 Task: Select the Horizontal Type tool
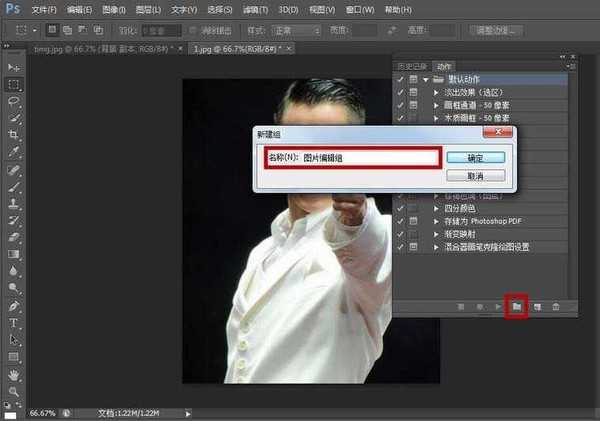point(15,323)
